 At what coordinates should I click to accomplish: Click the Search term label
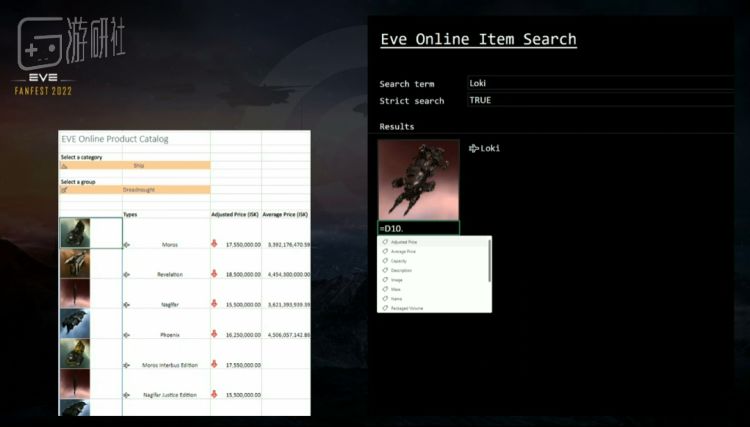(407, 84)
